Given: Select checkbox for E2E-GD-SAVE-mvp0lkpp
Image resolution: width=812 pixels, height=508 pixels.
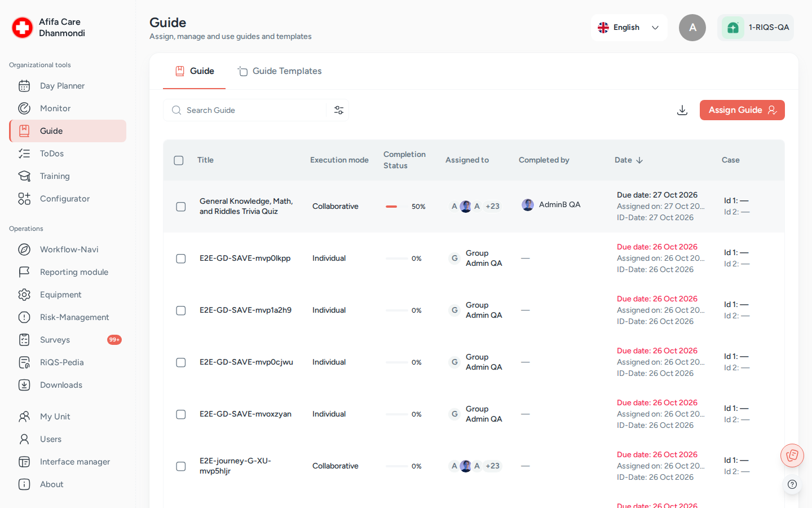Looking at the screenshot, I should (181, 259).
